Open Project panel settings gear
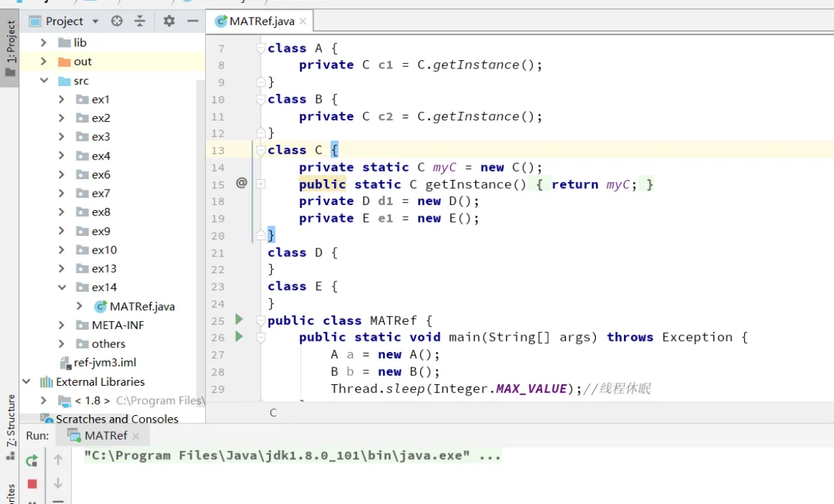834x504 pixels. (x=169, y=21)
